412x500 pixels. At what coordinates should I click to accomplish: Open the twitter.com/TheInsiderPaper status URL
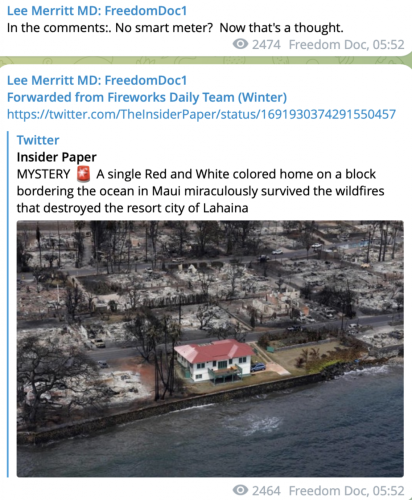point(201,114)
